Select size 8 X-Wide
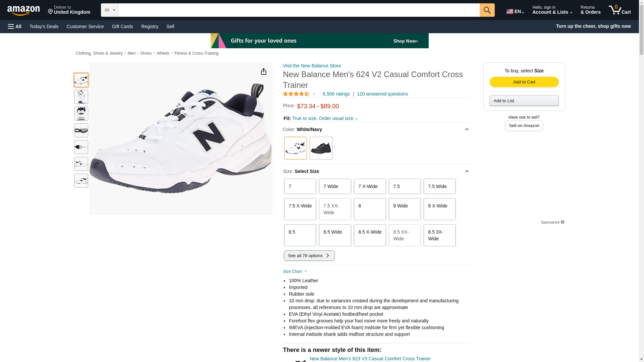 point(439,209)
